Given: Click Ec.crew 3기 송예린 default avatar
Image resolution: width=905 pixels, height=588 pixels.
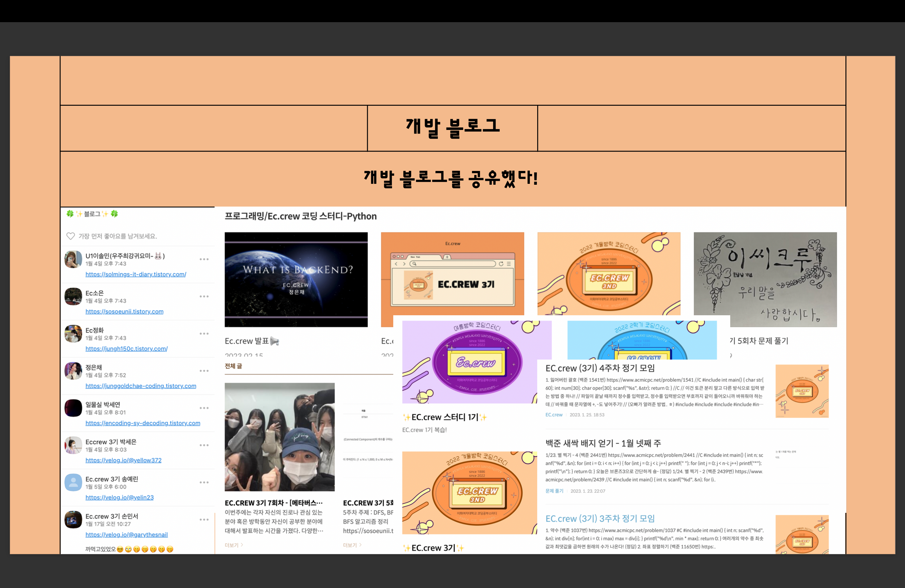Looking at the screenshot, I should point(73,483).
